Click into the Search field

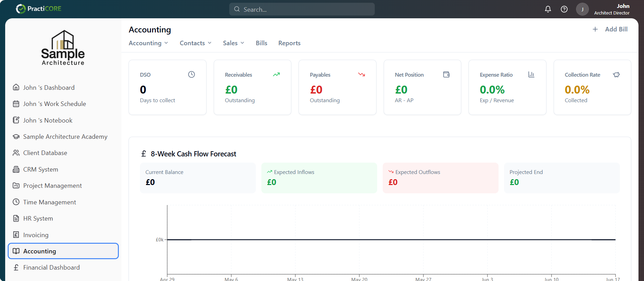coord(302,9)
